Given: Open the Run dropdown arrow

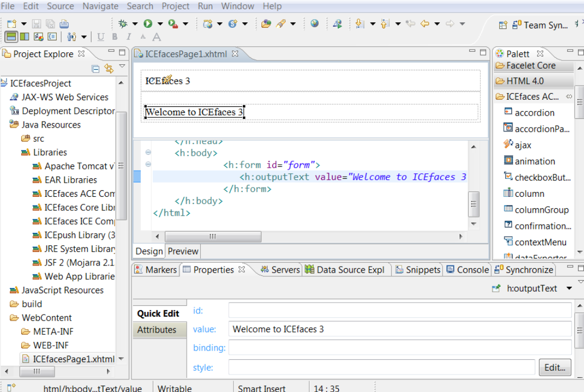Looking at the screenshot, I should 160,24.
